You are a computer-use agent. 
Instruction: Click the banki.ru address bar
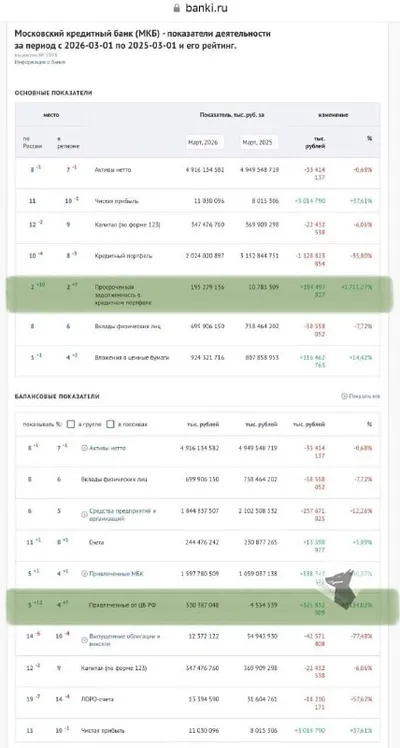click(x=200, y=8)
